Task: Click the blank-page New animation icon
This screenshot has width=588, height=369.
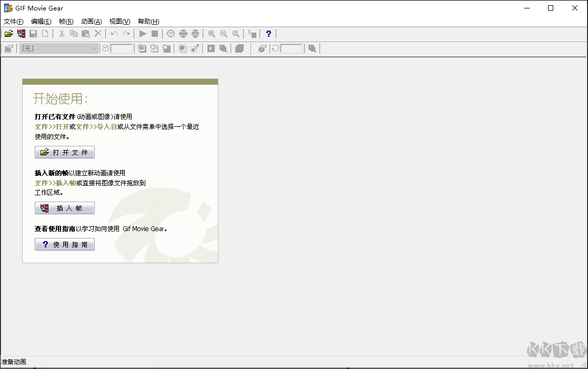Action: pos(45,34)
